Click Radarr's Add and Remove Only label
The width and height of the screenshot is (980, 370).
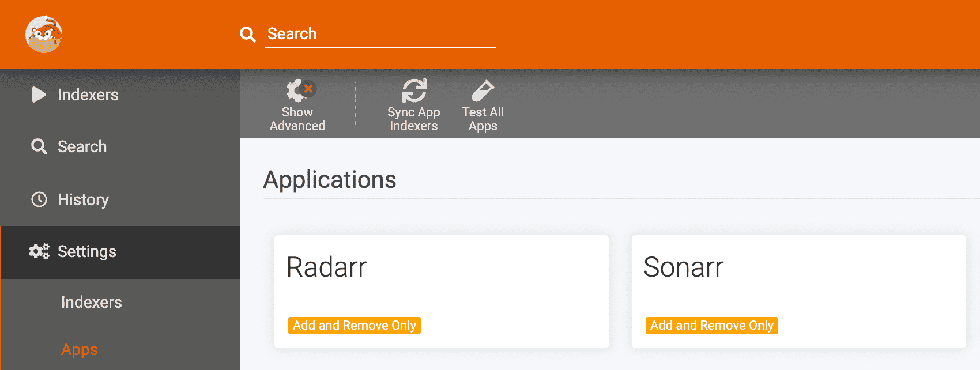pyautogui.click(x=355, y=326)
